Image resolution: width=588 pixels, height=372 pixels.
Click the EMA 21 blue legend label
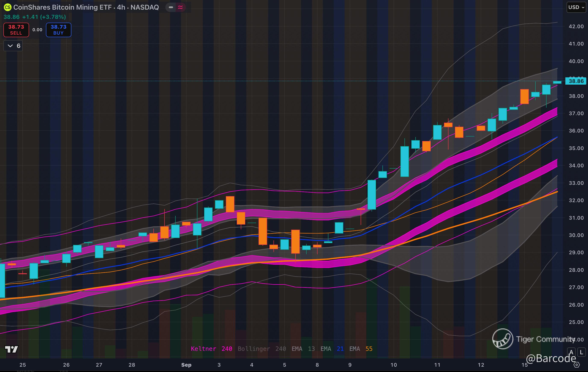click(x=332, y=349)
